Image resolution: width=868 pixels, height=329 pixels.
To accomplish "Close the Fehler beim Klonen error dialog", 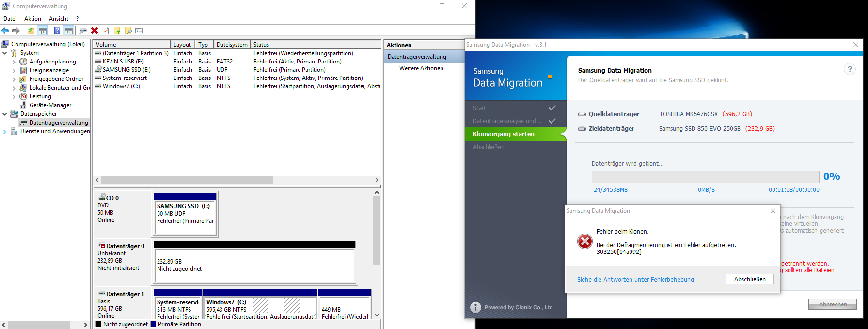I will tap(773, 211).
